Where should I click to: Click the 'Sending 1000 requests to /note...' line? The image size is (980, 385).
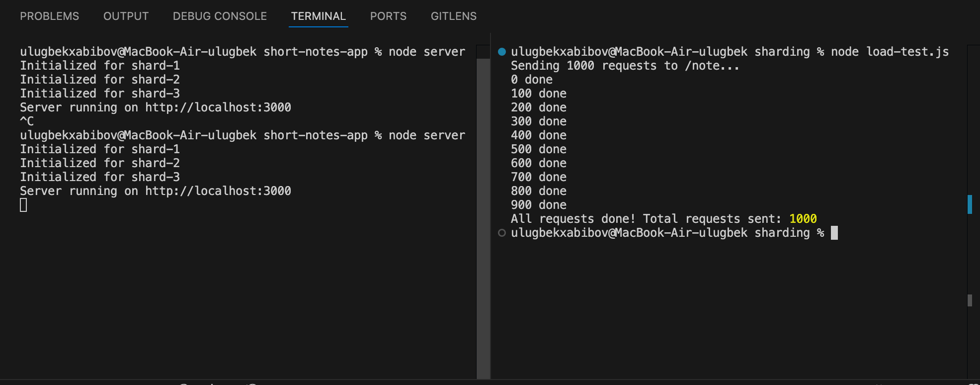[x=625, y=66]
